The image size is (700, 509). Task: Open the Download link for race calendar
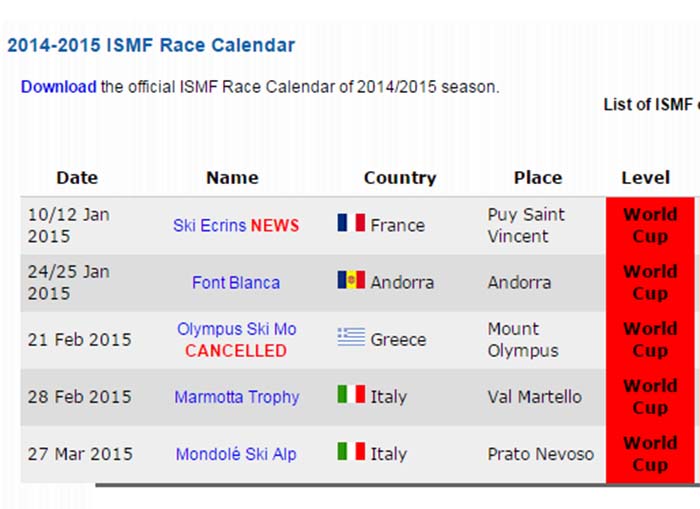59,87
